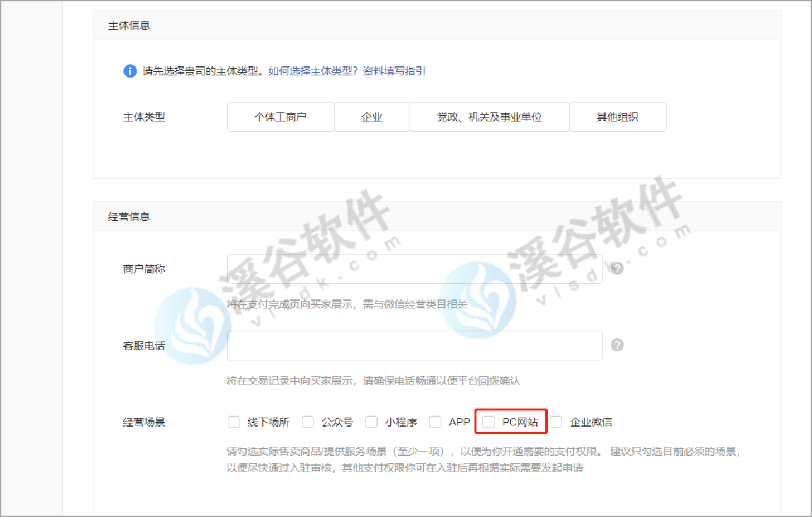Image resolution: width=812 pixels, height=517 pixels.
Task: Click the help icon next to 商户简称 field
Action: [617, 268]
